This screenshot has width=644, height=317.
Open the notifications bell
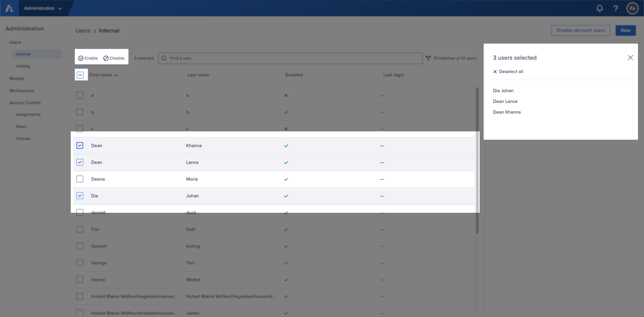[x=600, y=8]
